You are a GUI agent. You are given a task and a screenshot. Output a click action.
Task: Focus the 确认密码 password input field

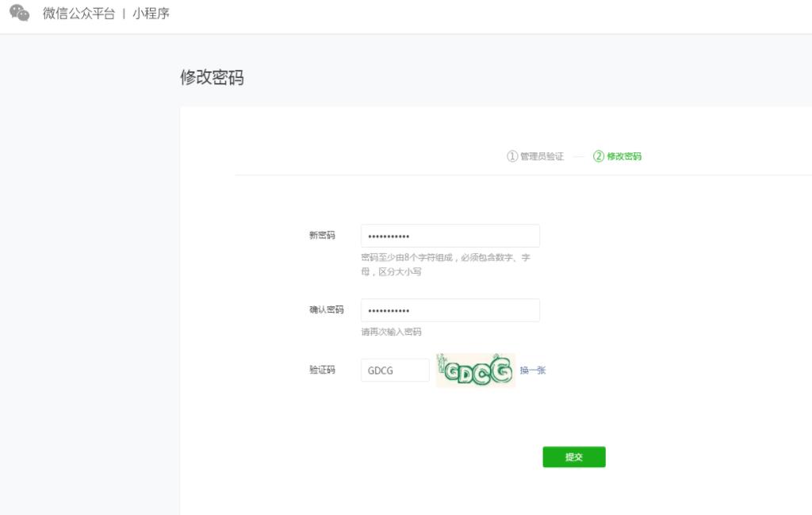click(450, 310)
